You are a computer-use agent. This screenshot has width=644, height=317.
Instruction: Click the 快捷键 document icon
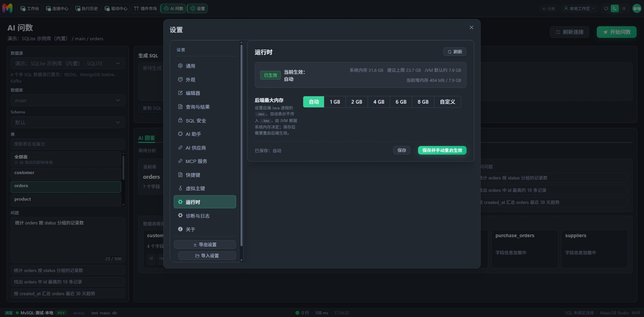click(180, 175)
